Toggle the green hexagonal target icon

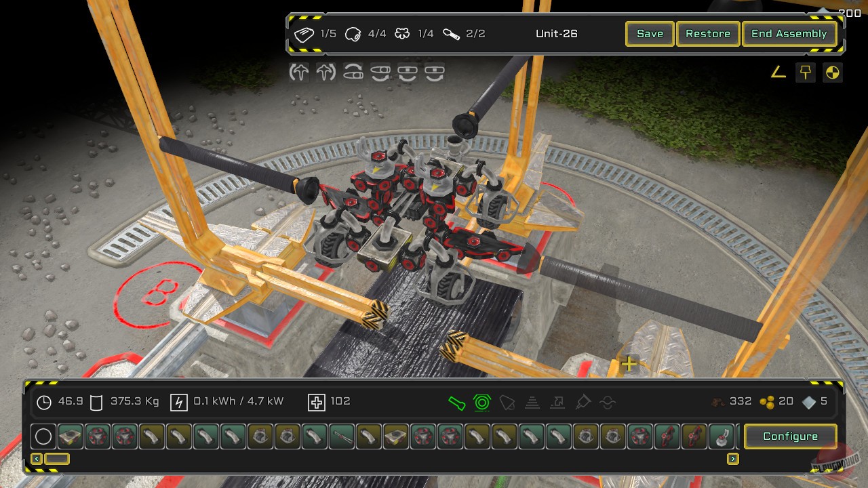point(481,403)
